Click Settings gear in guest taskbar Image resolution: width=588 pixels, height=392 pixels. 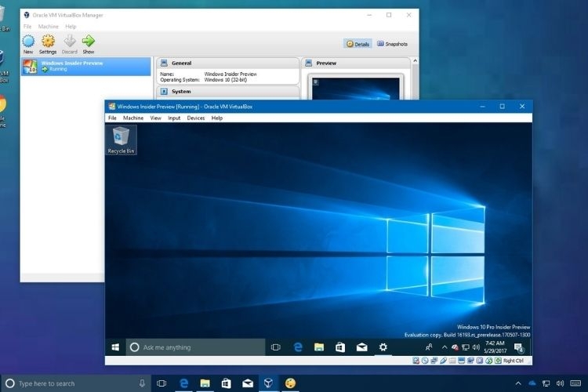[x=383, y=347]
